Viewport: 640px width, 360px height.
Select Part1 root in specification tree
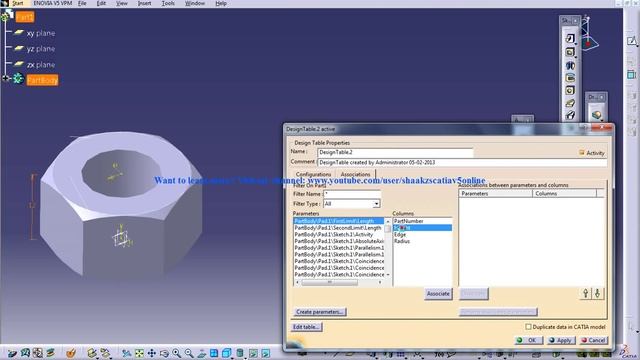tap(24, 17)
